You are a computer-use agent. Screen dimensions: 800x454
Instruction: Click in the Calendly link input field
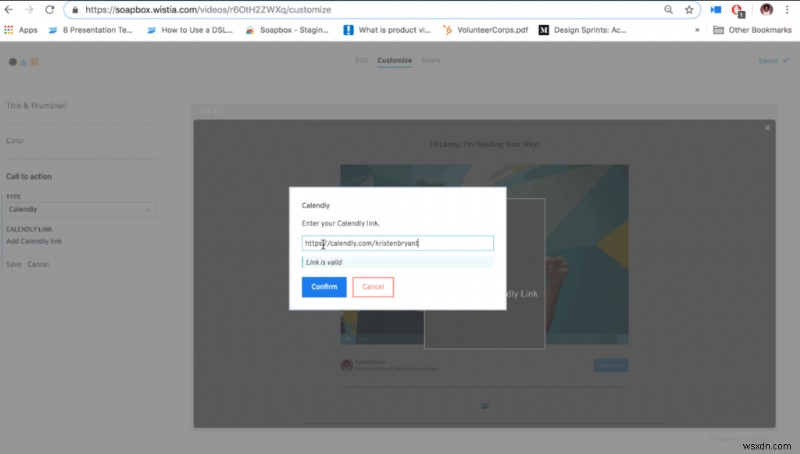point(397,243)
